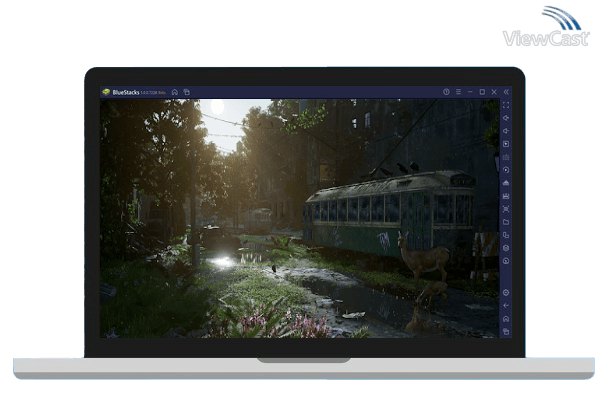Go to Android home via sidebar bottom
This screenshot has height=414, width=602.
coord(506,319)
